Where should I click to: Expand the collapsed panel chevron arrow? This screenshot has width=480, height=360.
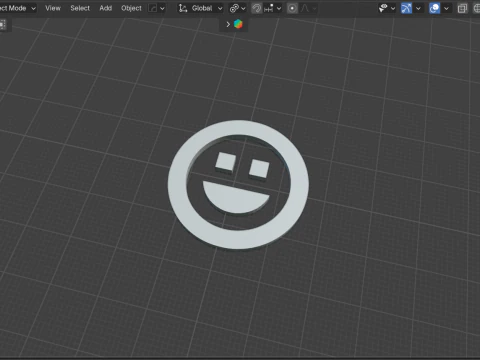[228, 24]
